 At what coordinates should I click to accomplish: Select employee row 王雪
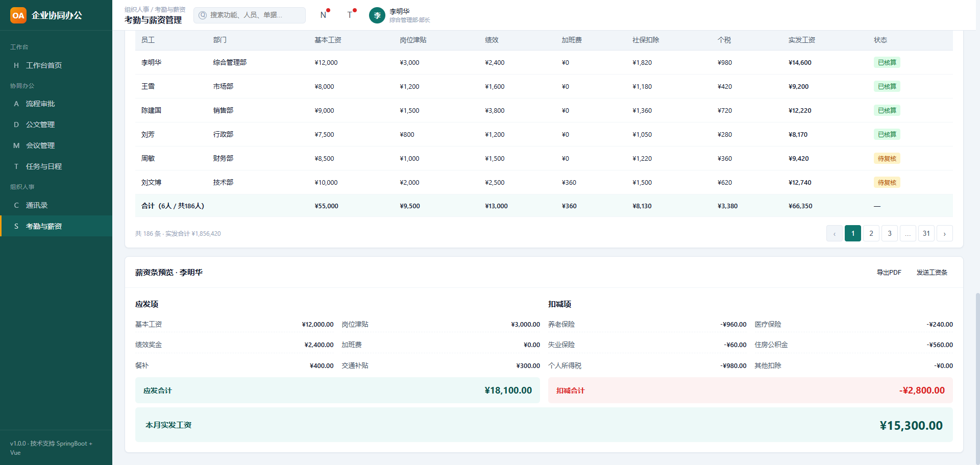(544, 86)
